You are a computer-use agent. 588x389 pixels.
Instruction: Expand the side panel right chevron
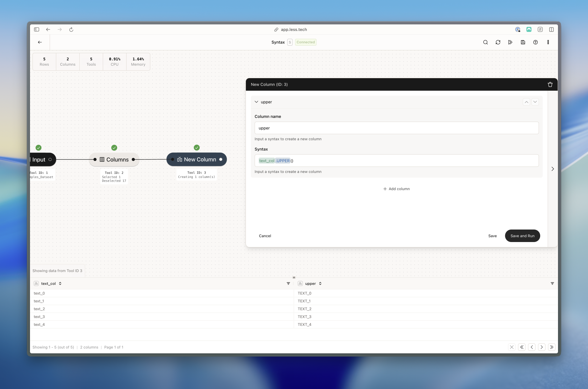pyautogui.click(x=553, y=169)
